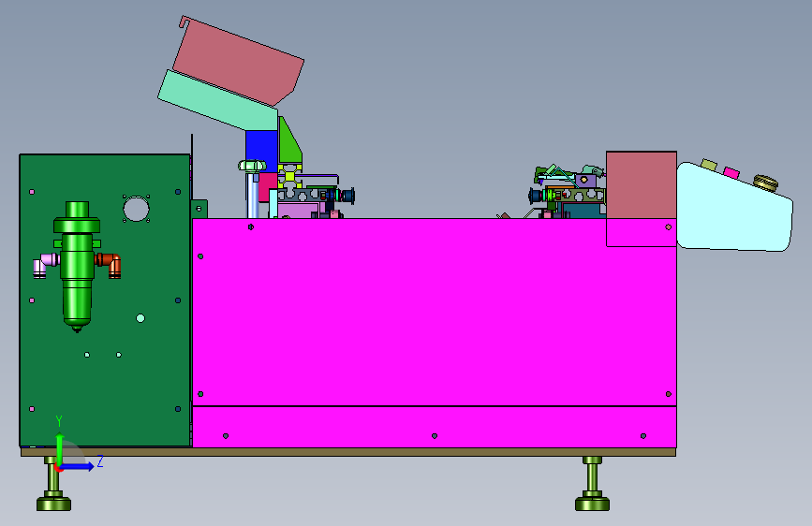Select the lower magenta strip panel

point(434,427)
